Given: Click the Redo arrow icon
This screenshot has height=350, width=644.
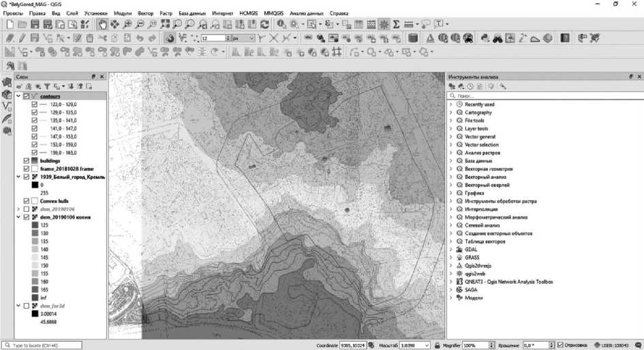Looking at the screenshot, I should 153,38.
